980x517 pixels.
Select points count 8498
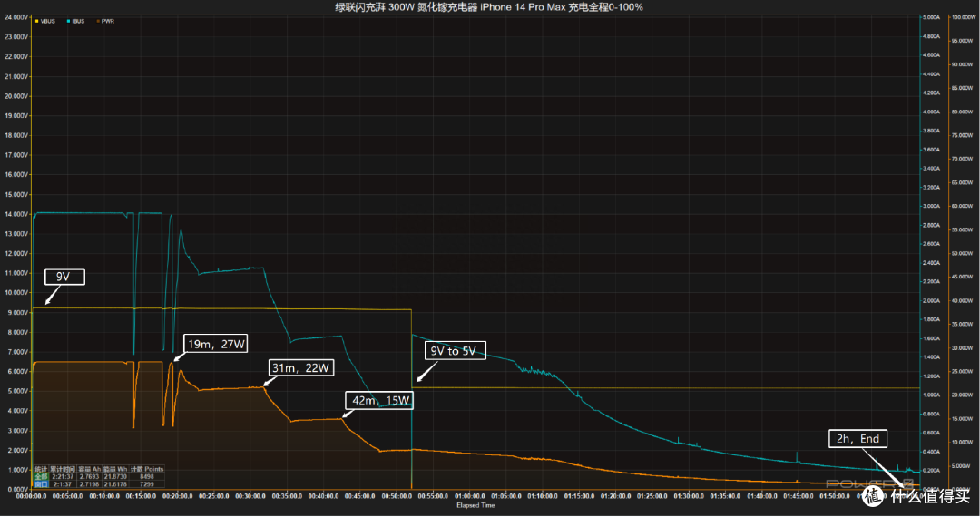[147, 476]
